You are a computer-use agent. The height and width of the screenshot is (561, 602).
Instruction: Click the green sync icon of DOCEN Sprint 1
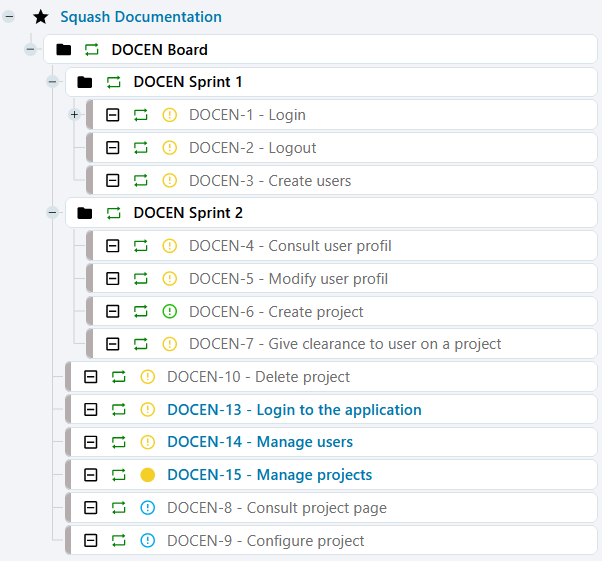click(114, 82)
